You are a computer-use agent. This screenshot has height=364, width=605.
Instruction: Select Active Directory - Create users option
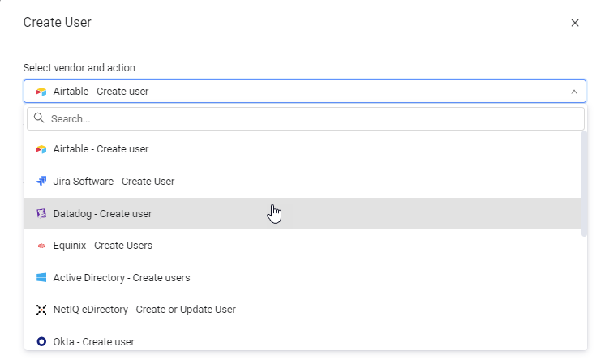[x=302, y=277]
